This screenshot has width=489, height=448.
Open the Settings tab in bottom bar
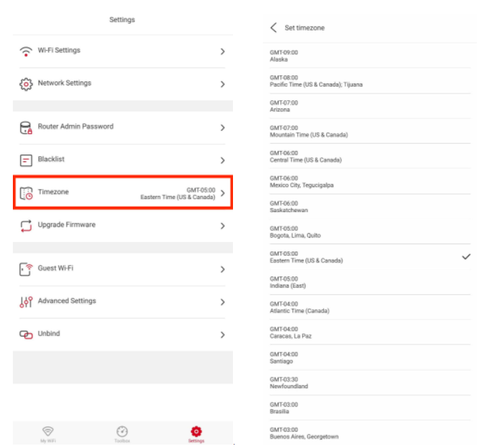tap(196, 433)
